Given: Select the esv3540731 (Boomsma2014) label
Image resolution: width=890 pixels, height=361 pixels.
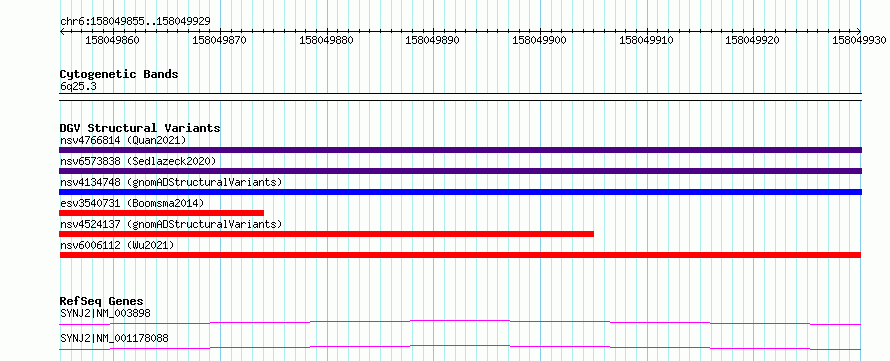Looking at the screenshot, I should (132, 203).
